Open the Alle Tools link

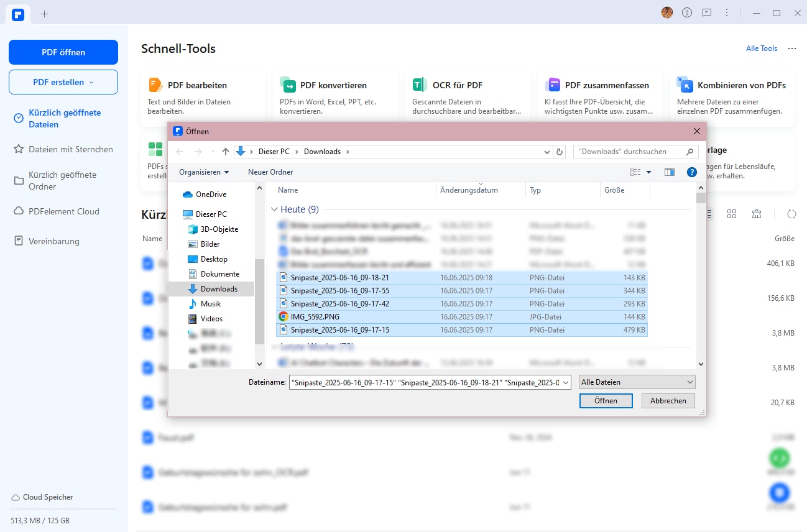762,48
